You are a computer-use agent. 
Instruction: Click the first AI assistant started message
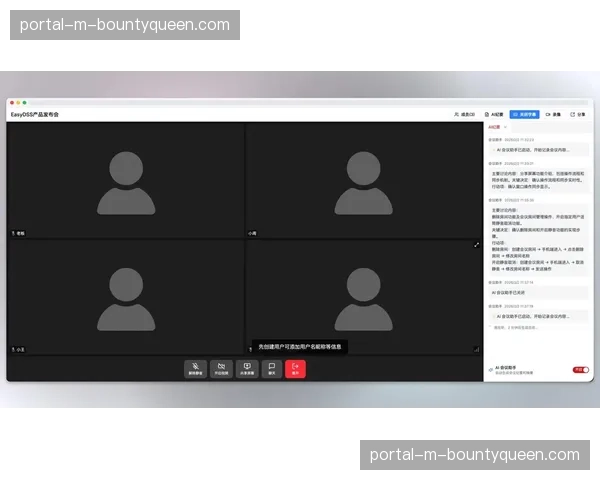click(537, 149)
